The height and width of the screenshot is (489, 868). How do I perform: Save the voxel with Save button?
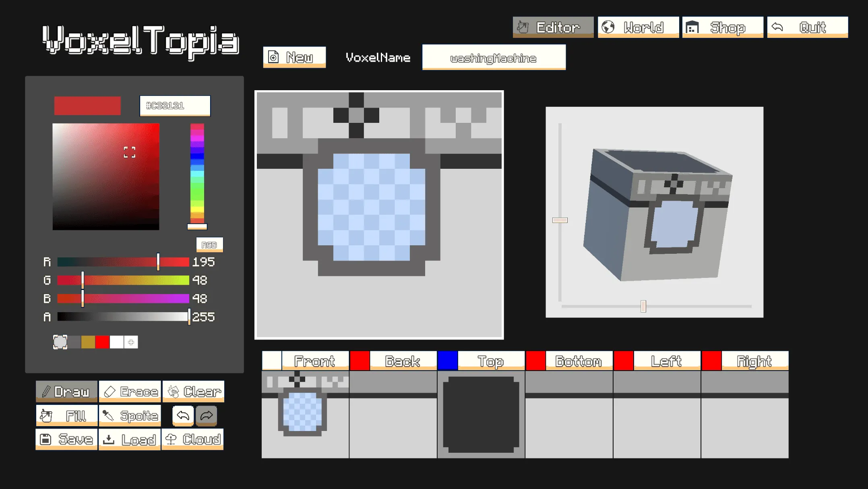point(66,439)
